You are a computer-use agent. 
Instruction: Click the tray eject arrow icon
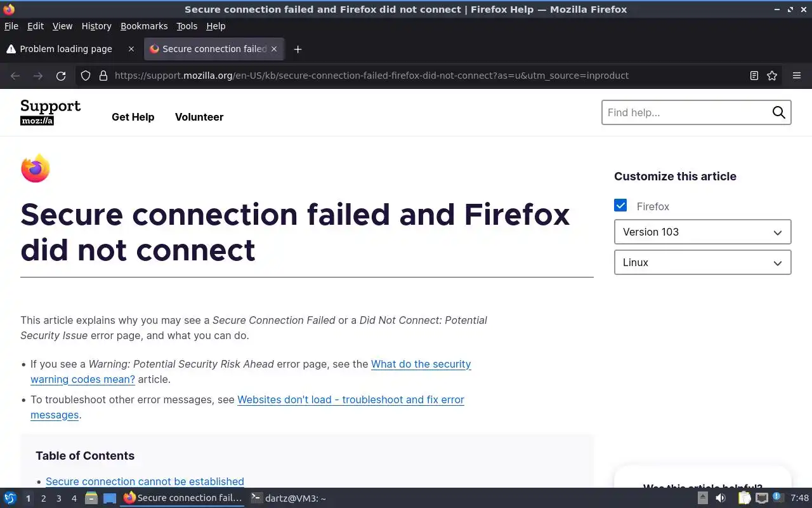(703, 498)
